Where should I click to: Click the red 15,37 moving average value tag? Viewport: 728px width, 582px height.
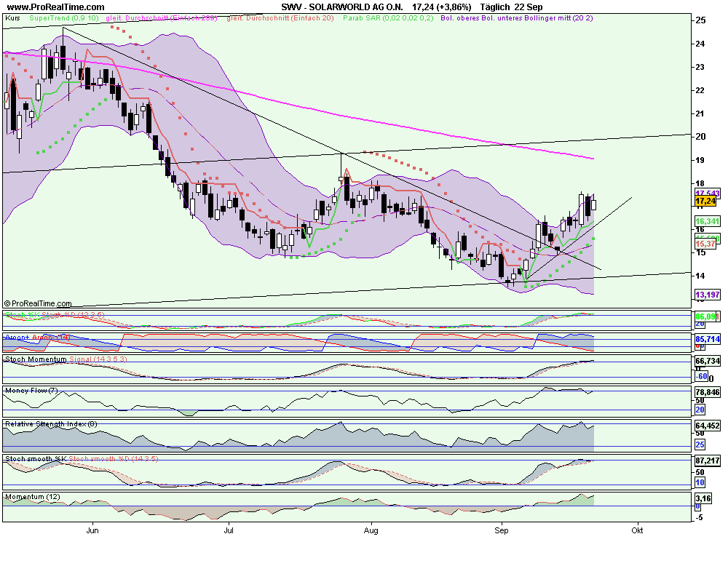[705, 244]
